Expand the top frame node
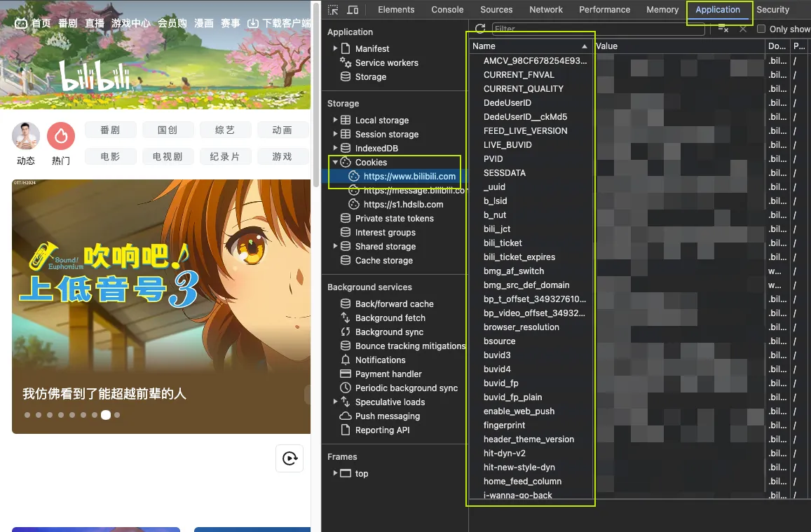This screenshot has width=811, height=532. click(x=335, y=473)
